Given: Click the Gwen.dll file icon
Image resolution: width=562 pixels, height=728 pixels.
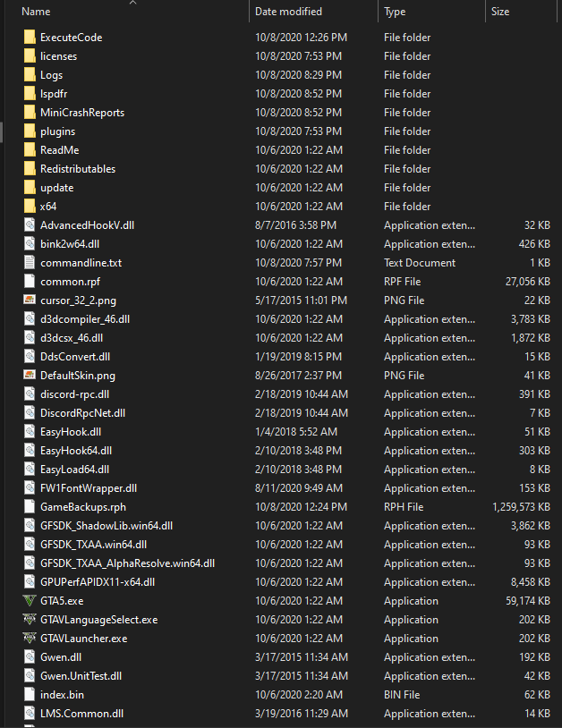Looking at the screenshot, I should coord(30,657).
